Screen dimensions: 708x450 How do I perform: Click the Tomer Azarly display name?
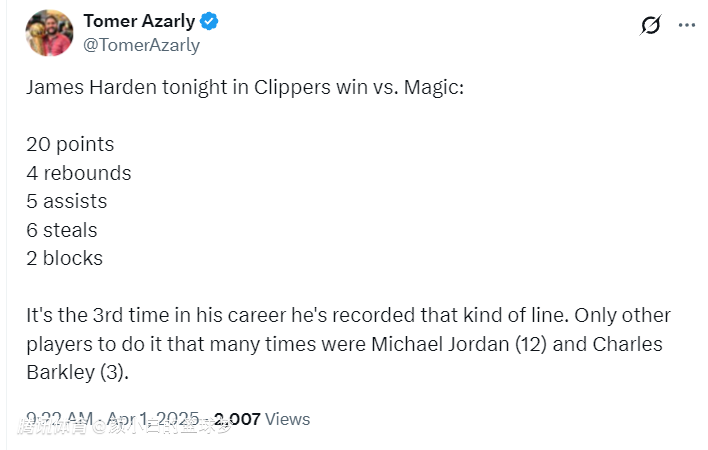pos(139,21)
